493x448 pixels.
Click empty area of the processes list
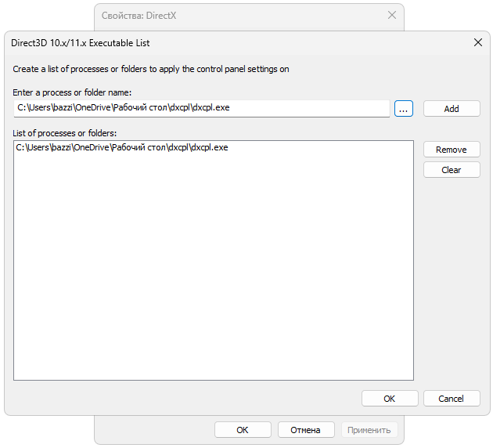tap(213, 274)
